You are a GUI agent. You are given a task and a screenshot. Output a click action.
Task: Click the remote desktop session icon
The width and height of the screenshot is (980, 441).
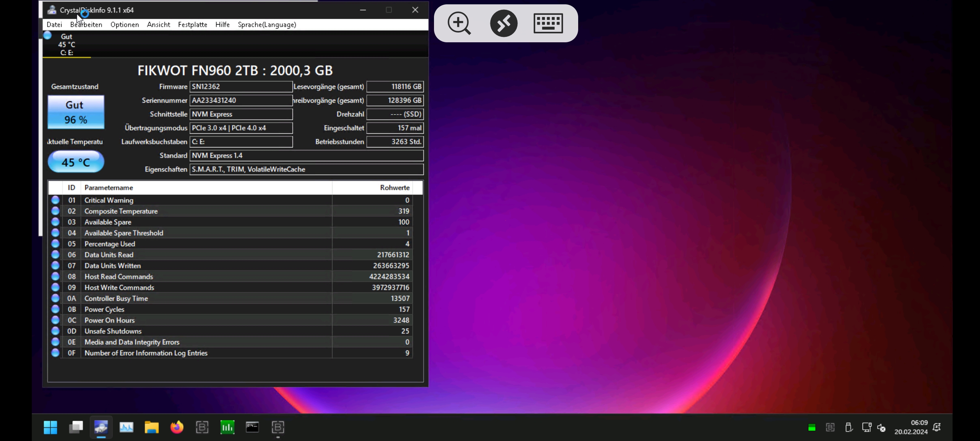click(504, 23)
